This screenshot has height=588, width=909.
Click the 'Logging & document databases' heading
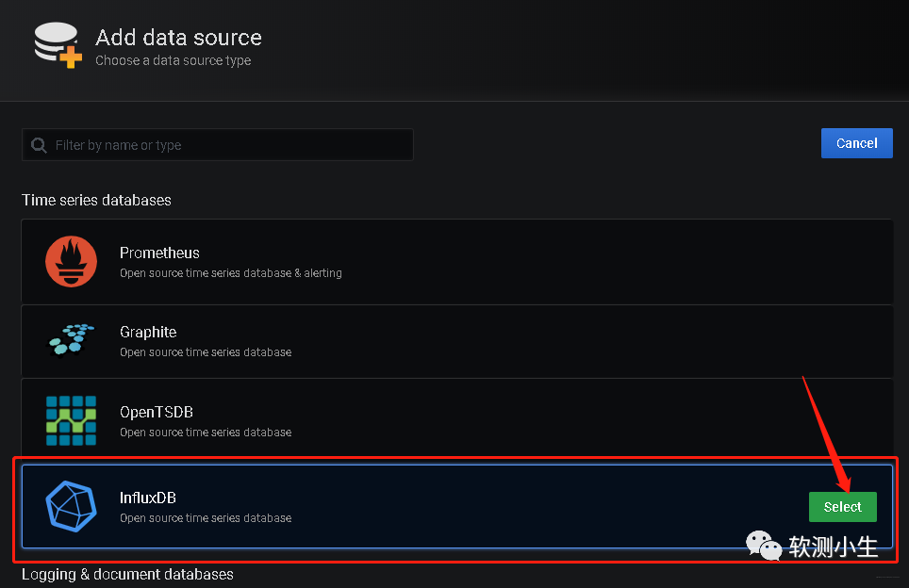coord(127,574)
